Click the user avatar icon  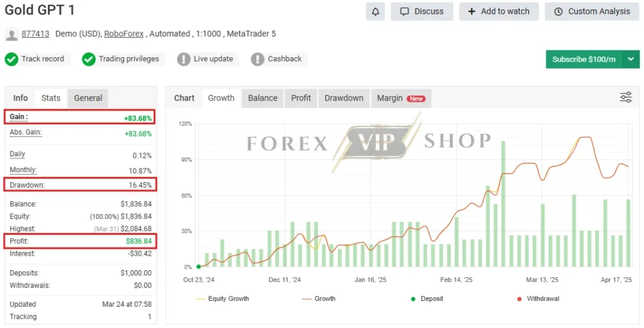click(11, 35)
